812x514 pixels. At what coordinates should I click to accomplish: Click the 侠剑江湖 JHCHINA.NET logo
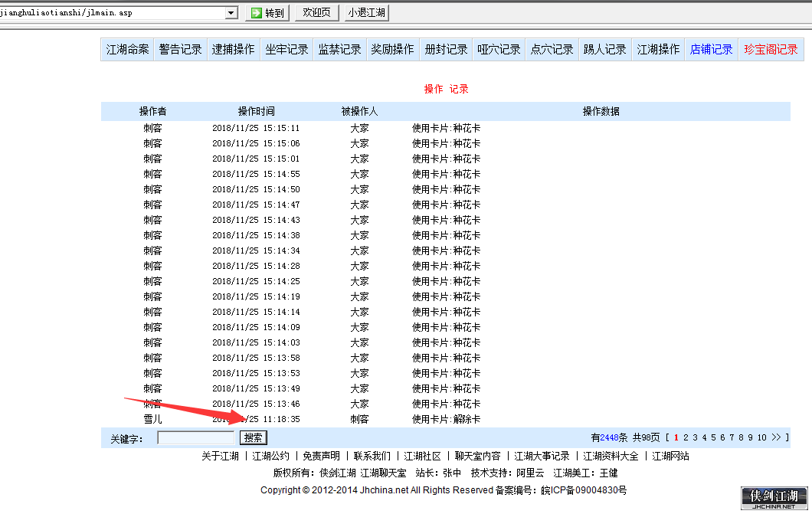coord(774,498)
